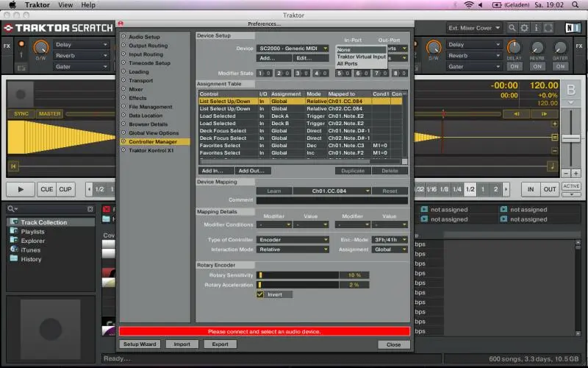Open the Type of Controller dropdown
Image resolution: width=588 pixels, height=368 pixels.
coord(293,240)
